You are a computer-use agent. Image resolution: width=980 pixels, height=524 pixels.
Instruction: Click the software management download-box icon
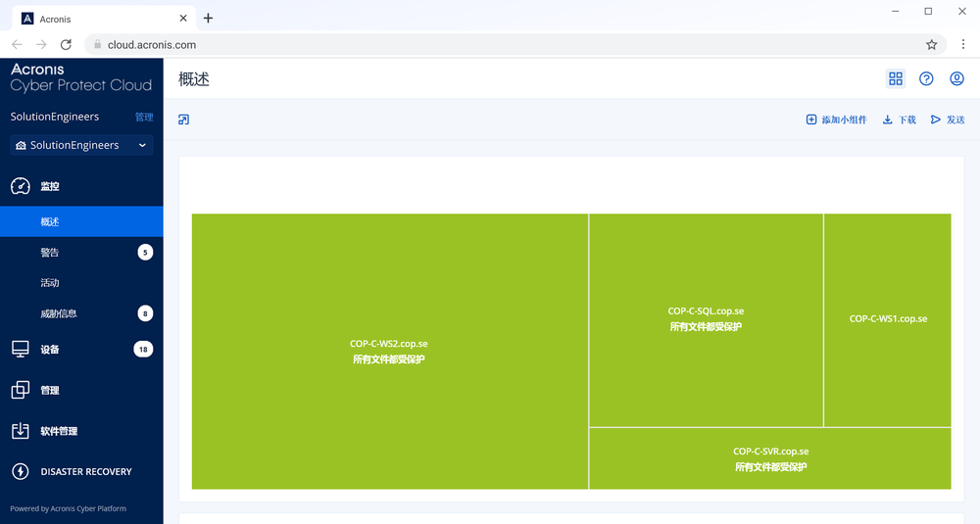coord(20,430)
